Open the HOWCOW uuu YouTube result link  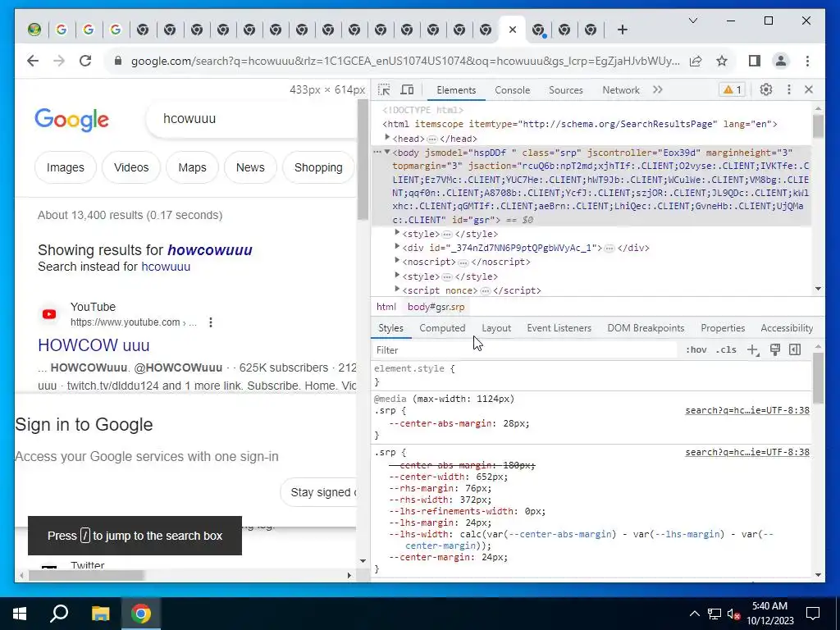click(94, 345)
